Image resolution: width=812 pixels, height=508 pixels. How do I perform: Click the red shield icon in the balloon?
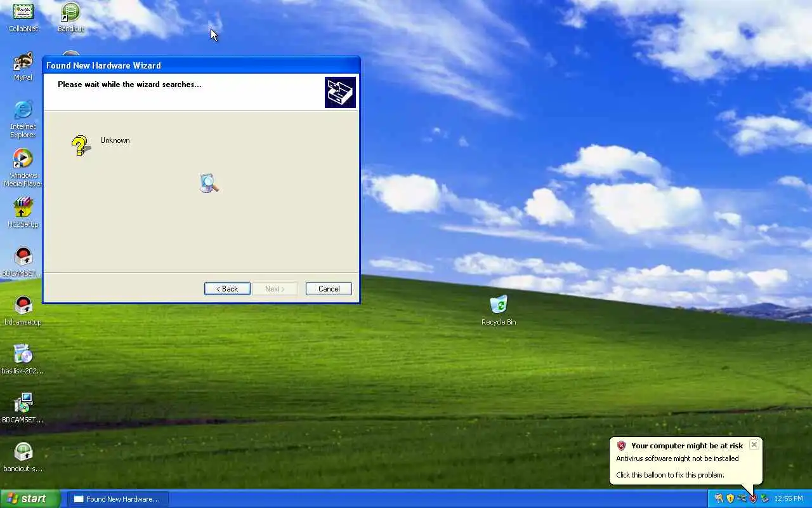pyautogui.click(x=622, y=446)
